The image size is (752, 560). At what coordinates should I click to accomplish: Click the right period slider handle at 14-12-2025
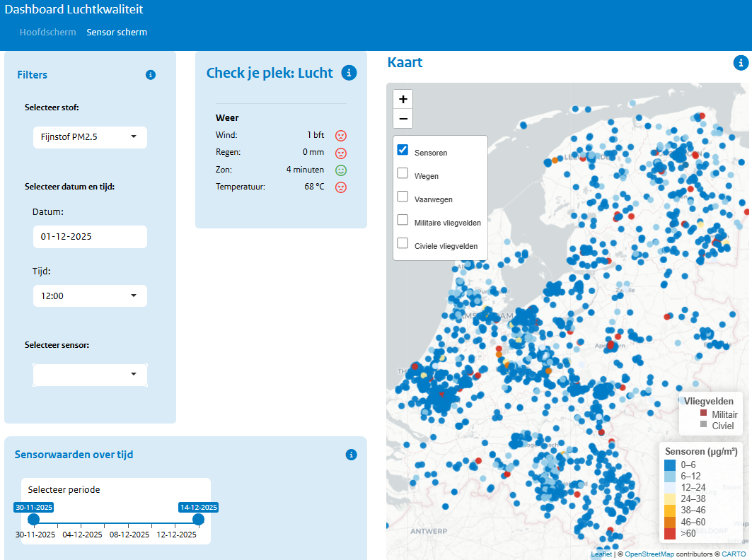tap(199, 520)
